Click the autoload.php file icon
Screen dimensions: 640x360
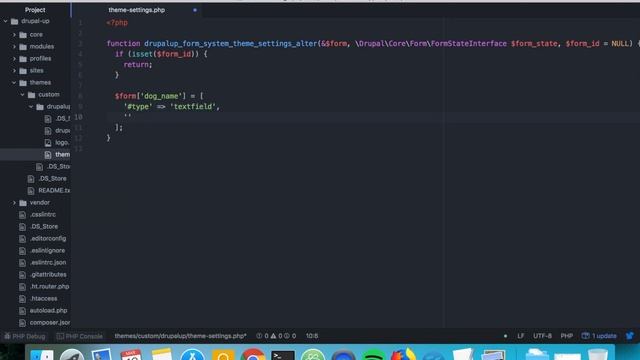point(22,311)
